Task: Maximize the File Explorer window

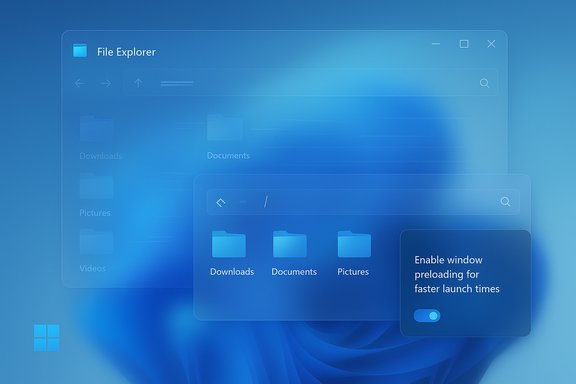Action: pos(464,44)
